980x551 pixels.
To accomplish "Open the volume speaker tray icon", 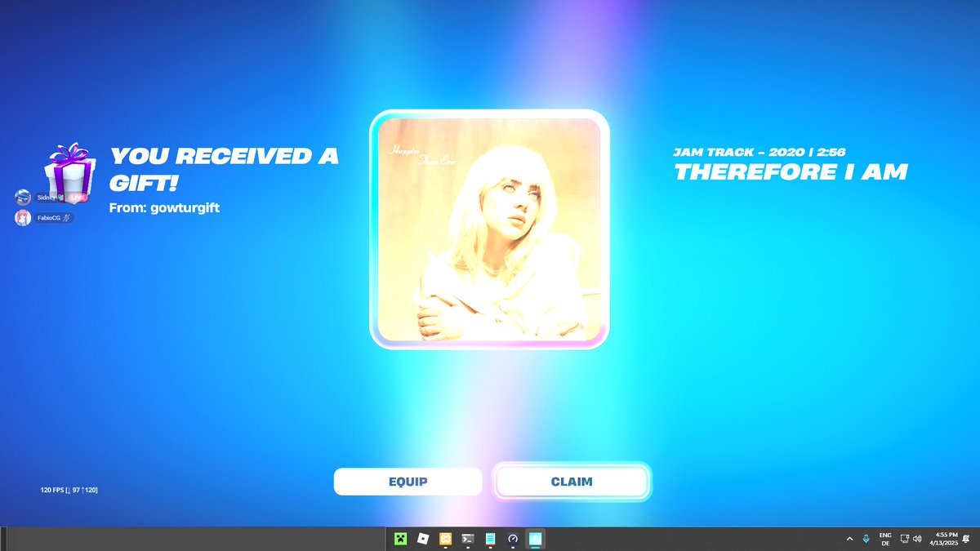I will 917,539.
